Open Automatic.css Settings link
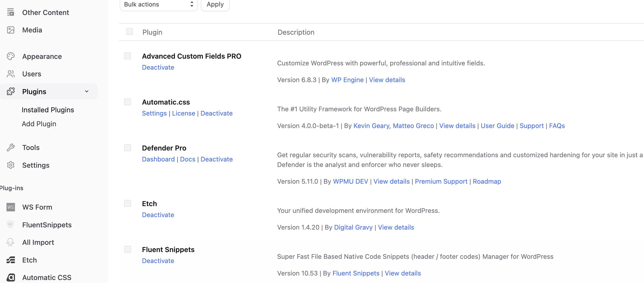Image resolution: width=644 pixels, height=283 pixels. [x=154, y=113]
